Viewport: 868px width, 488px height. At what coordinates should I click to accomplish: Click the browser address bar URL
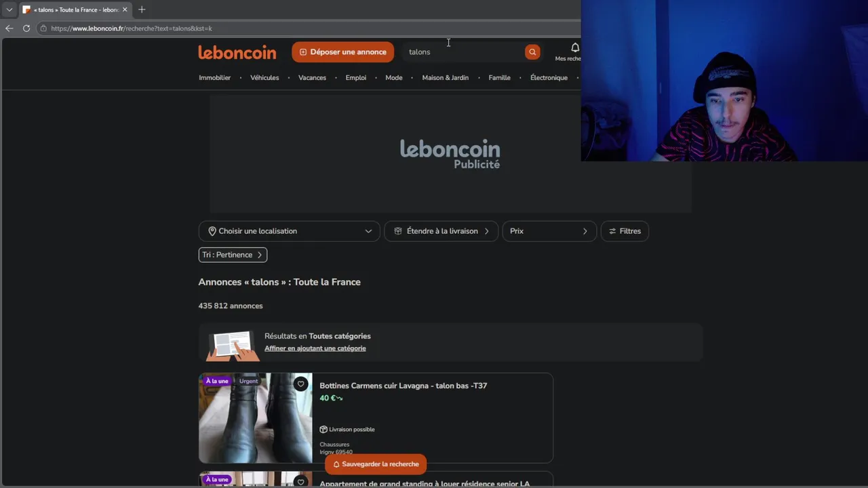pyautogui.click(x=132, y=28)
